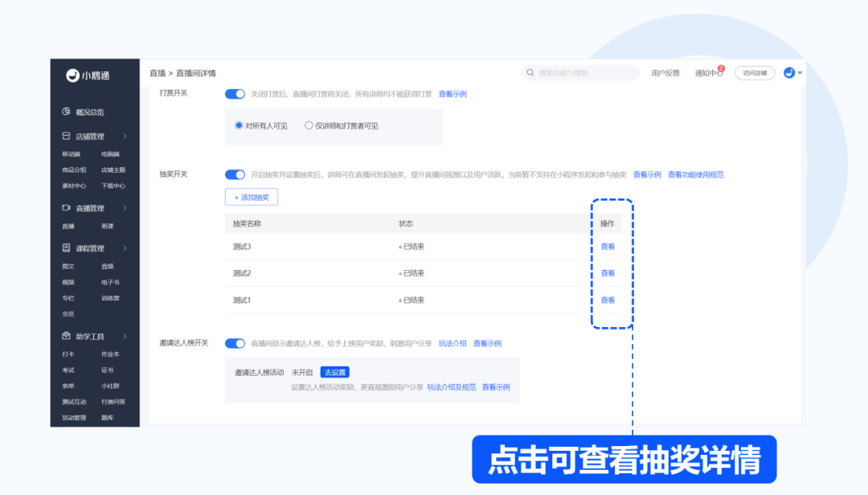868x495 pixels.
Task: Open 玩法介绍及规范 link
Action: pyautogui.click(x=452, y=387)
